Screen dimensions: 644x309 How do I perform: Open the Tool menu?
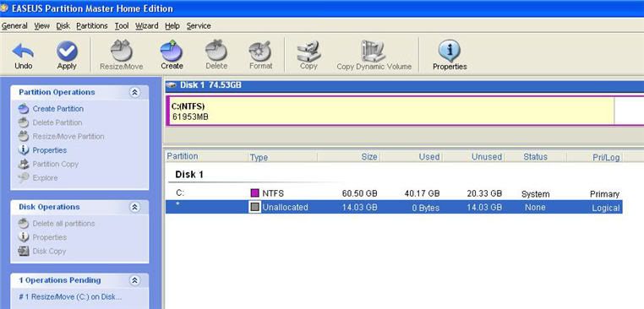click(x=122, y=26)
